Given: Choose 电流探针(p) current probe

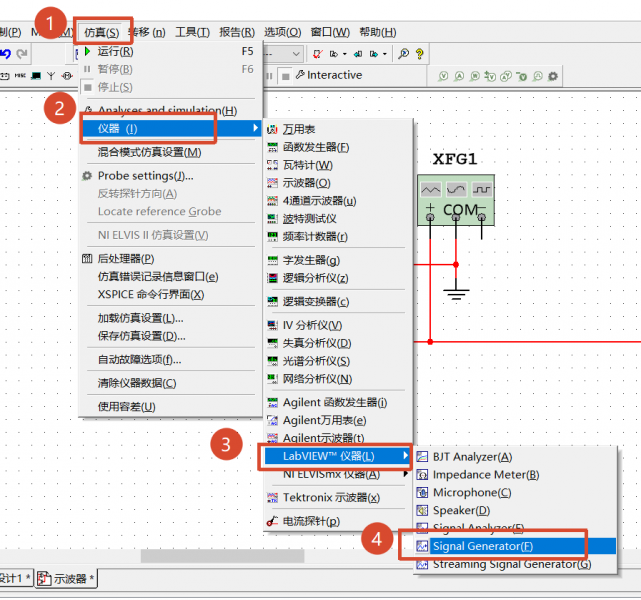Looking at the screenshot, I should click(x=338, y=521).
